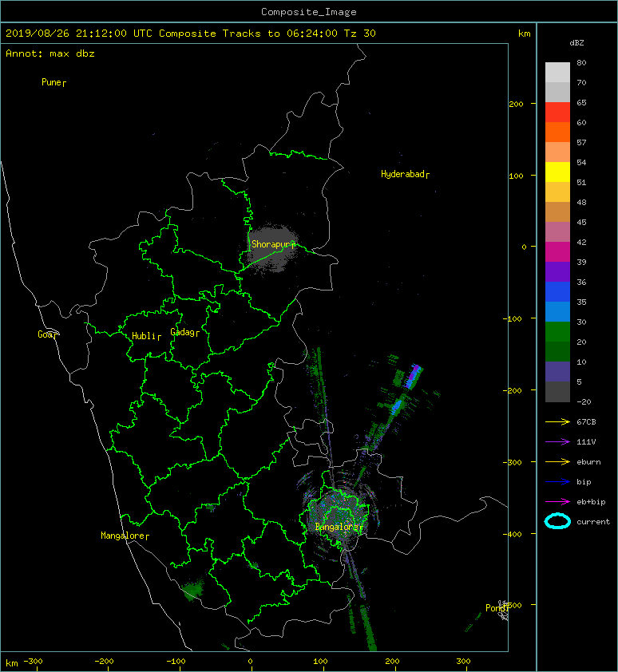Click the 'Annot: max dbz' annotation label
Viewport: 618px width, 672px height.
tap(50, 53)
